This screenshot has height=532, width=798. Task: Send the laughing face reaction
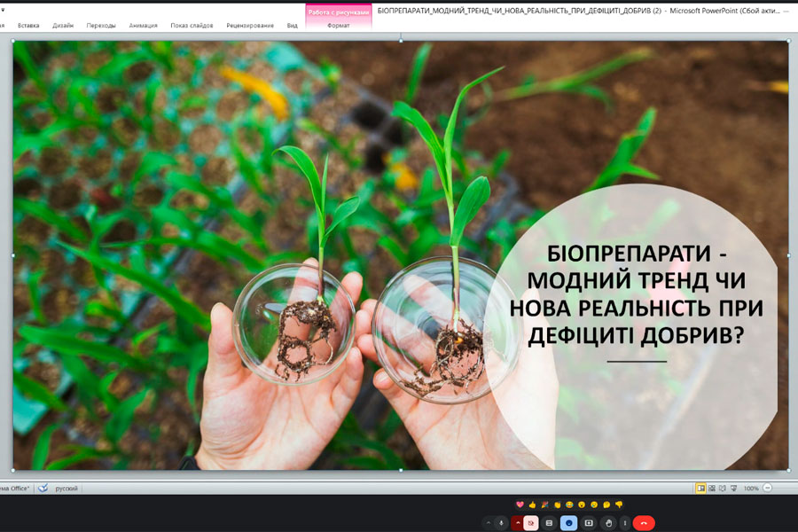tap(569, 505)
